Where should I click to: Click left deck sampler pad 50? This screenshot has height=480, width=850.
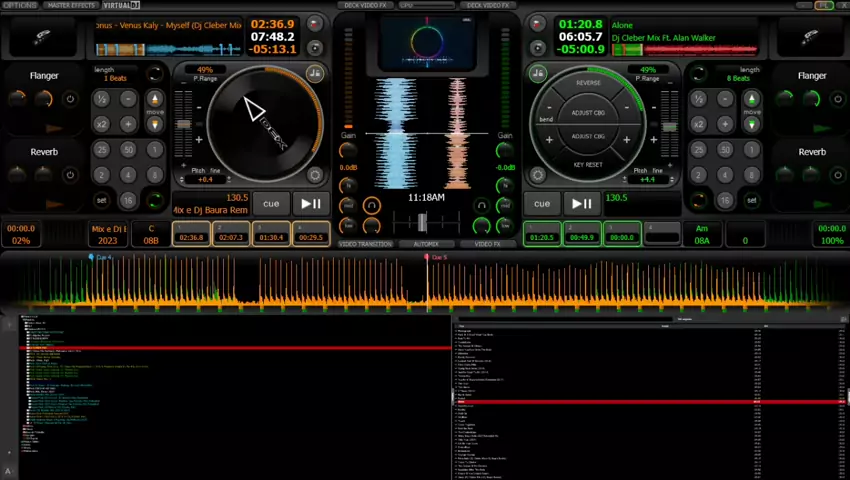coord(128,149)
